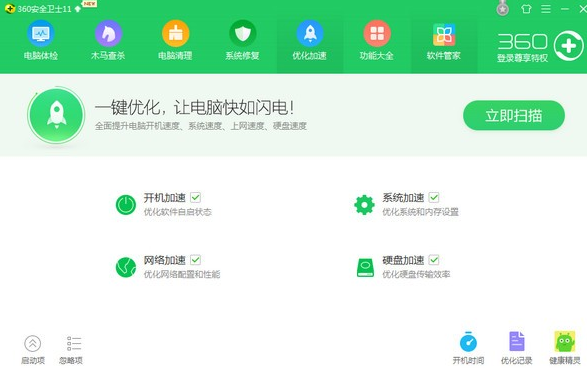Image resolution: width=587 pixels, height=381 pixels.
Task: Open 功能大全 feature collection
Action: [377, 40]
